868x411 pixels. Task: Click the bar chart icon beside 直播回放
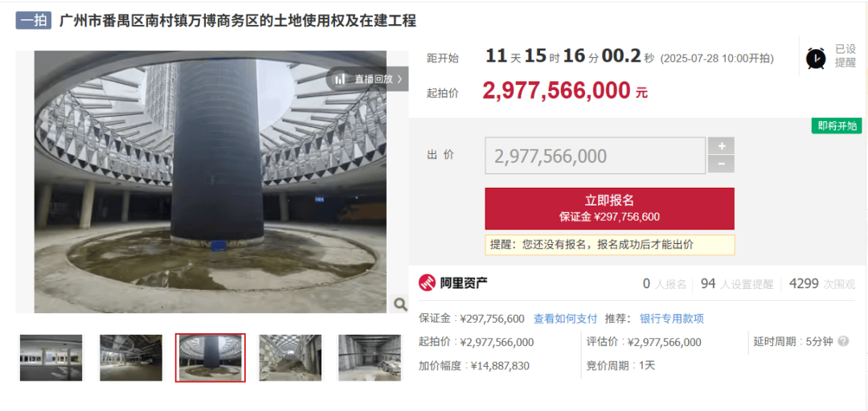pyautogui.click(x=341, y=79)
